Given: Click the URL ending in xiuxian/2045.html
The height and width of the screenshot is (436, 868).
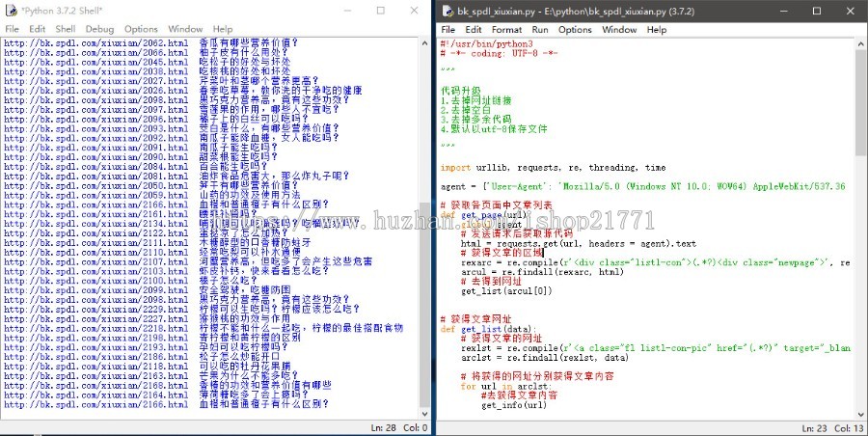Looking at the screenshot, I should (x=95, y=62).
